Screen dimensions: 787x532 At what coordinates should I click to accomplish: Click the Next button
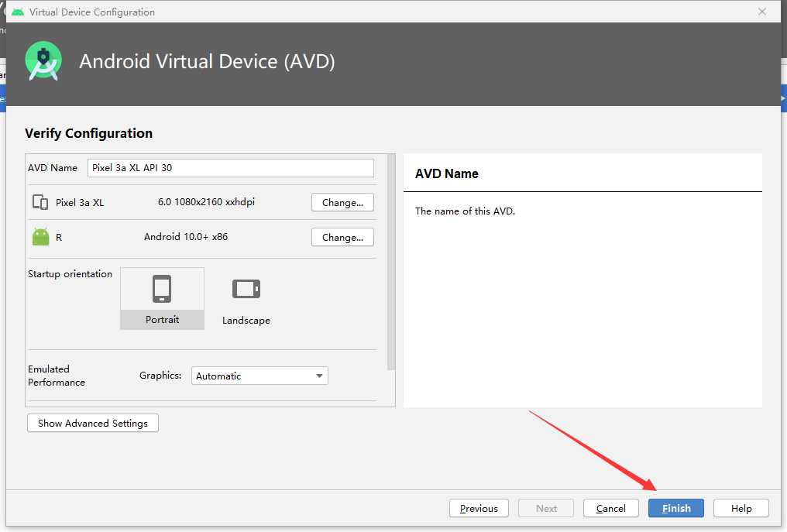[546, 508]
